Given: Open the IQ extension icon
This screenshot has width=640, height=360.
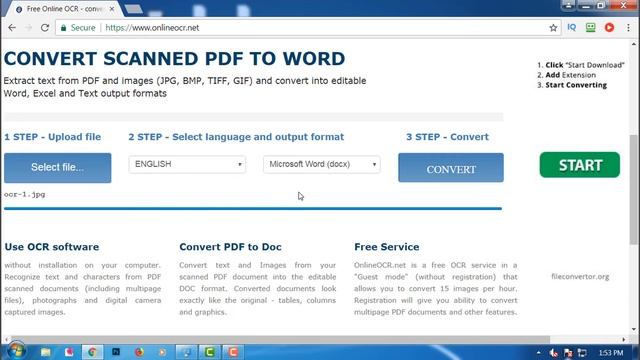Looking at the screenshot, I should pos(571,27).
